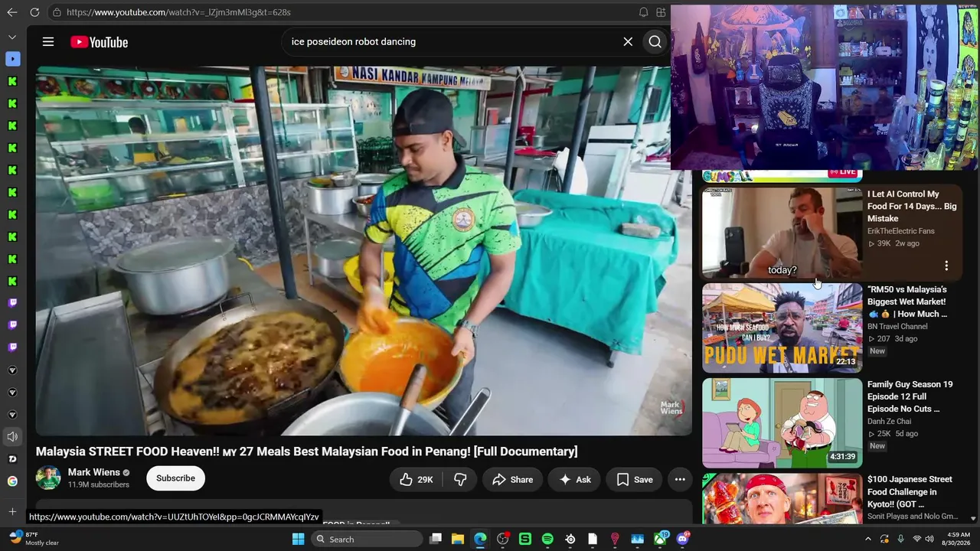
Task: Open File Explorer from the taskbar
Action: (x=458, y=540)
